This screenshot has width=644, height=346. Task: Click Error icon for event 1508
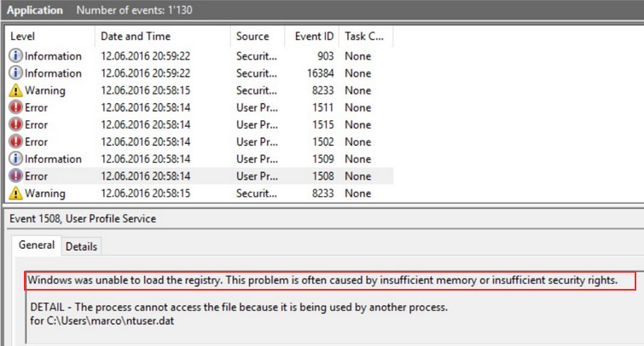tap(15, 176)
